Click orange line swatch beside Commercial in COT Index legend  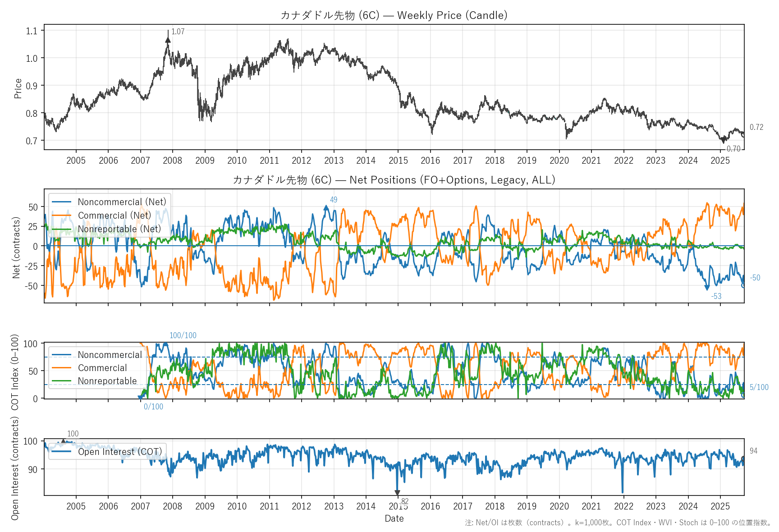(61, 368)
